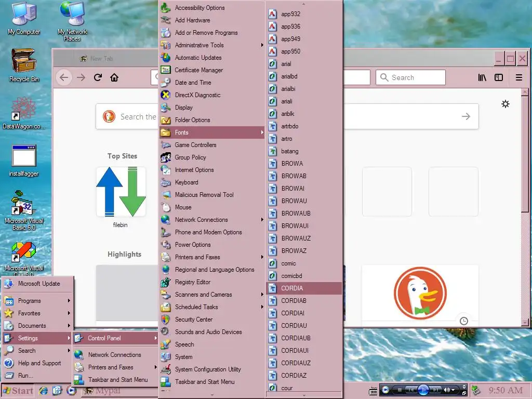The image size is (532, 399).
Task: Click the Start button
Action: tap(18, 391)
